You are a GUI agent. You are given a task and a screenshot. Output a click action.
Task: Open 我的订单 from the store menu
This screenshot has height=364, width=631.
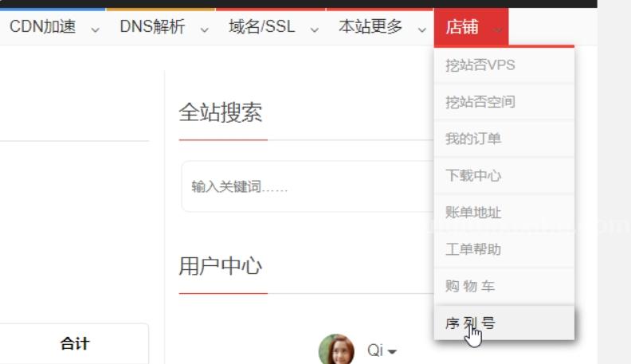pos(473,139)
